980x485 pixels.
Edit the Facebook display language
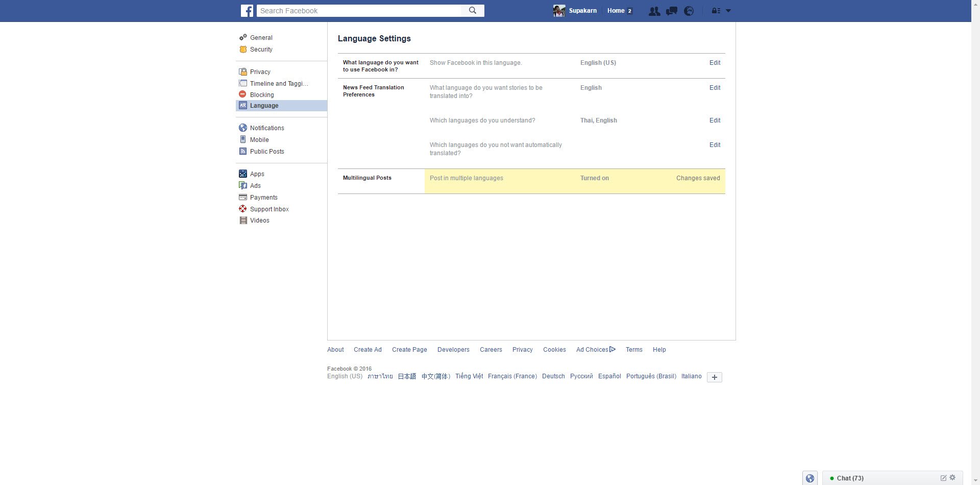[715, 63]
